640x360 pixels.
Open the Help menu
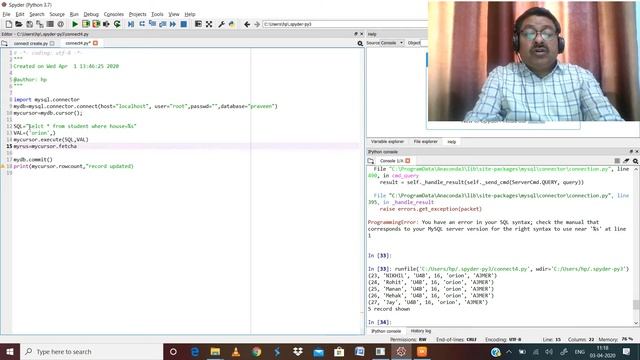(190, 14)
